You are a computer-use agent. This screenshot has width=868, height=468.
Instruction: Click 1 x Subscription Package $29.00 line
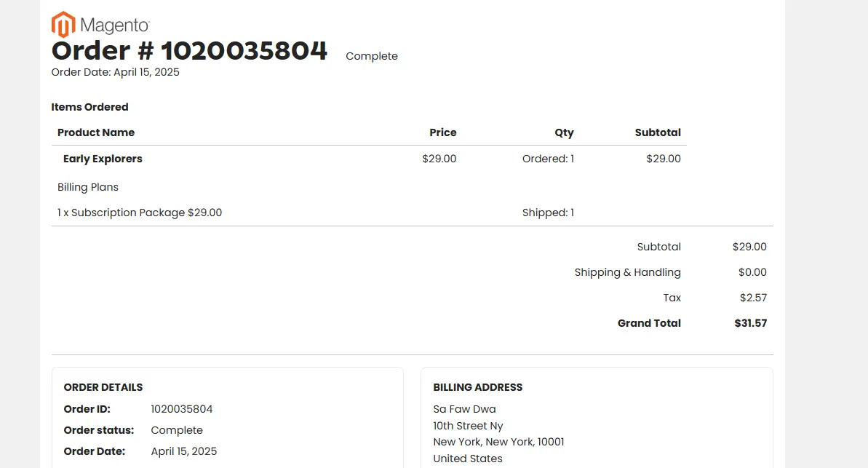(140, 213)
